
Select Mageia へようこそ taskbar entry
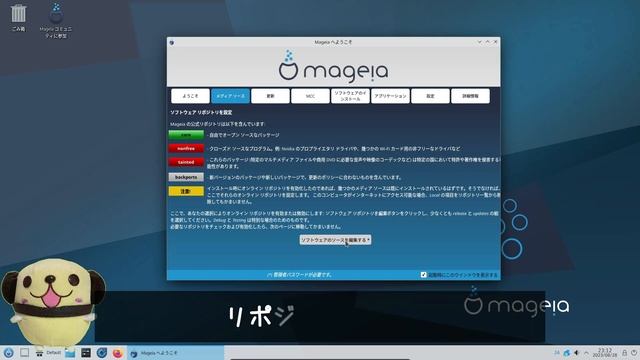click(176, 353)
